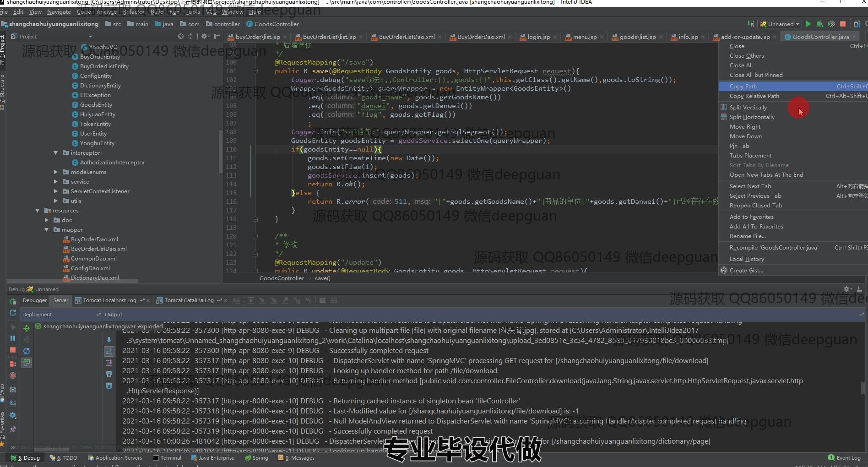This screenshot has width=868, height=467.
Task: Switch to the BuyOrderDao.xml editor tab
Action: click(x=481, y=37)
